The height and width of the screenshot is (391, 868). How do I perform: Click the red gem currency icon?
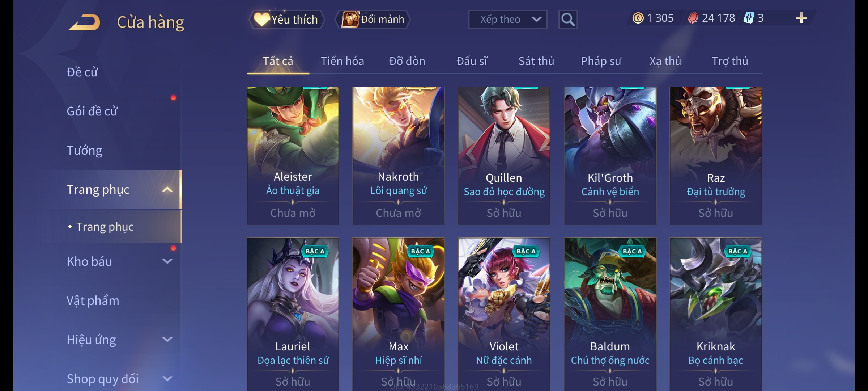pyautogui.click(x=693, y=18)
